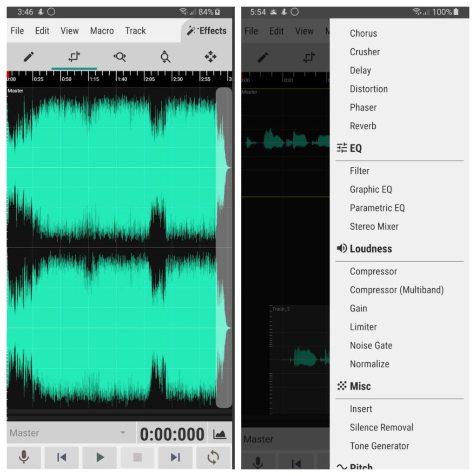Select the Trim selection tool
The height and width of the screenshot is (476, 476).
click(x=74, y=57)
